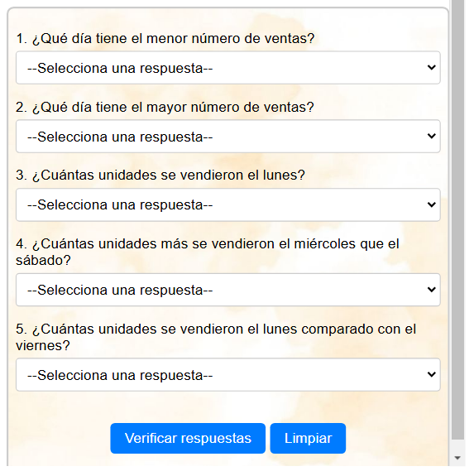Click the question 2 text about mayor ventas
Screen dimensions: 474x476
(x=165, y=108)
